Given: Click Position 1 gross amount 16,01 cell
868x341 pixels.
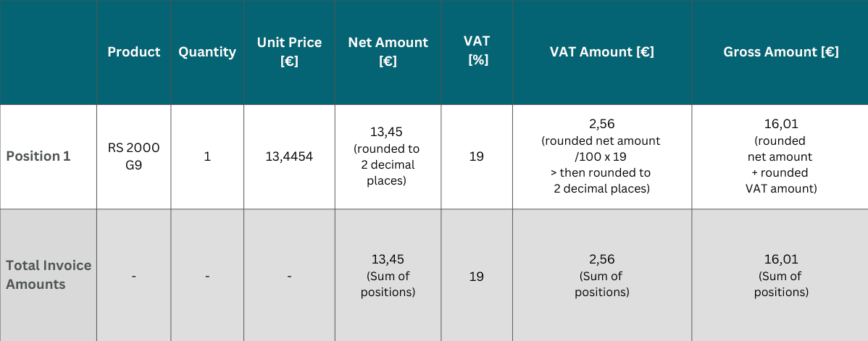Looking at the screenshot, I should point(780,156).
